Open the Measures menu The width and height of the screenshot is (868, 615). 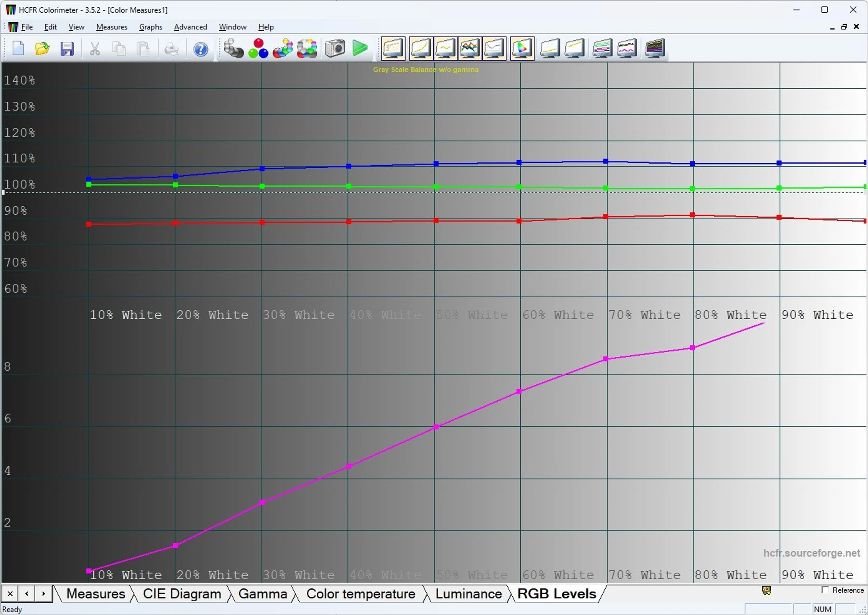point(112,27)
